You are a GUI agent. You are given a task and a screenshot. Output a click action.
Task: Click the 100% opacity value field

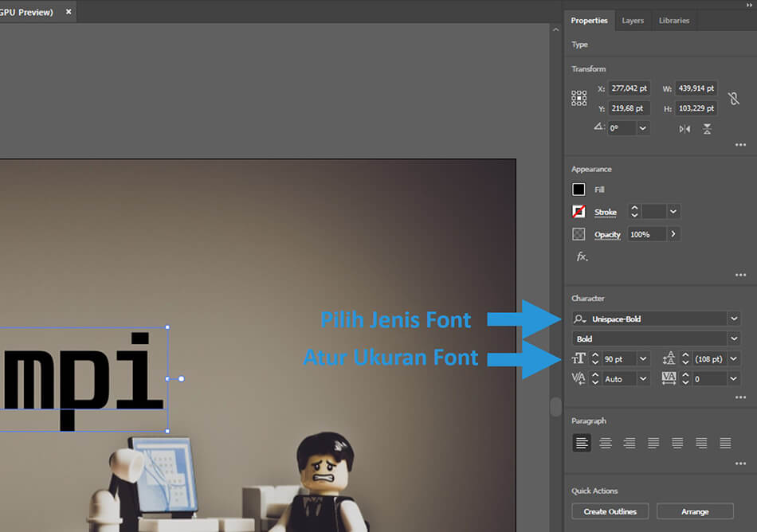tap(646, 234)
